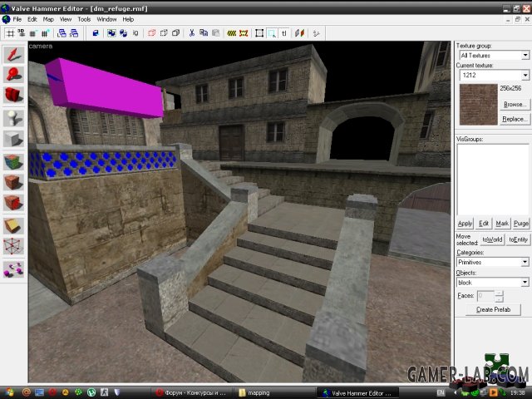Click the toWorld button

(x=492, y=239)
